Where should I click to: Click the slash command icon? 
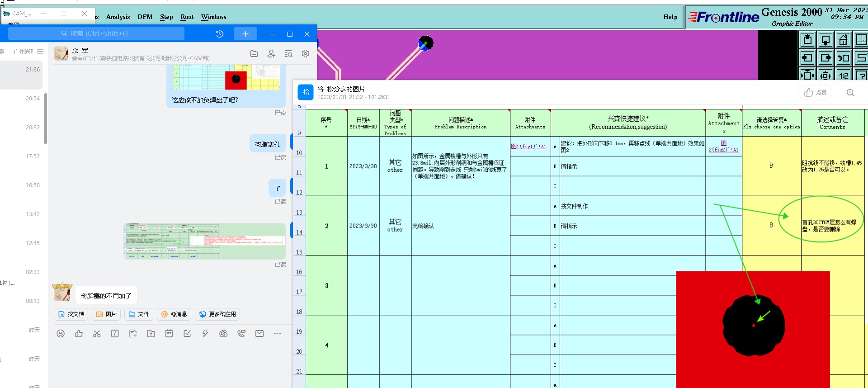pyautogui.click(x=115, y=334)
